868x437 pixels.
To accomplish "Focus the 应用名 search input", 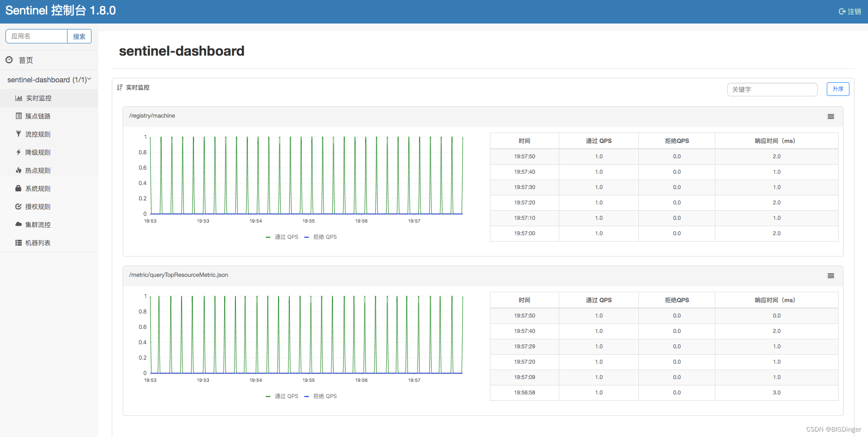I will pyautogui.click(x=36, y=36).
